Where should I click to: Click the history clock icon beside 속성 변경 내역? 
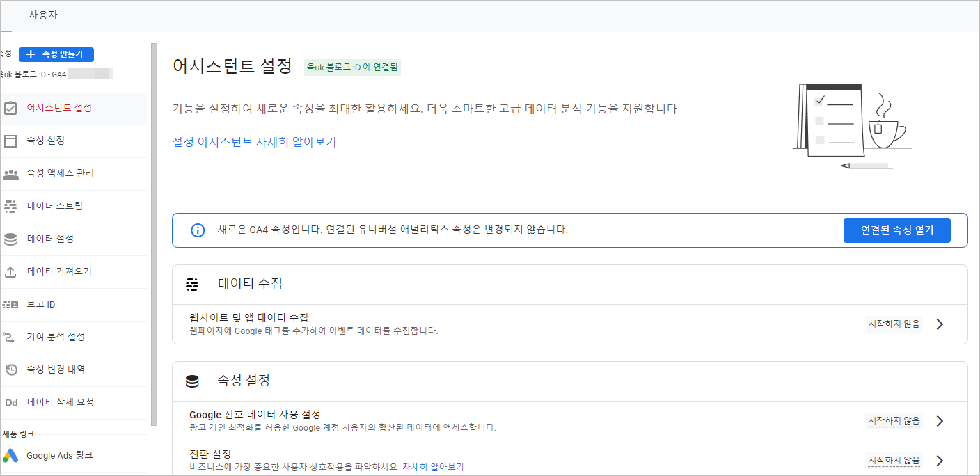[x=10, y=370]
